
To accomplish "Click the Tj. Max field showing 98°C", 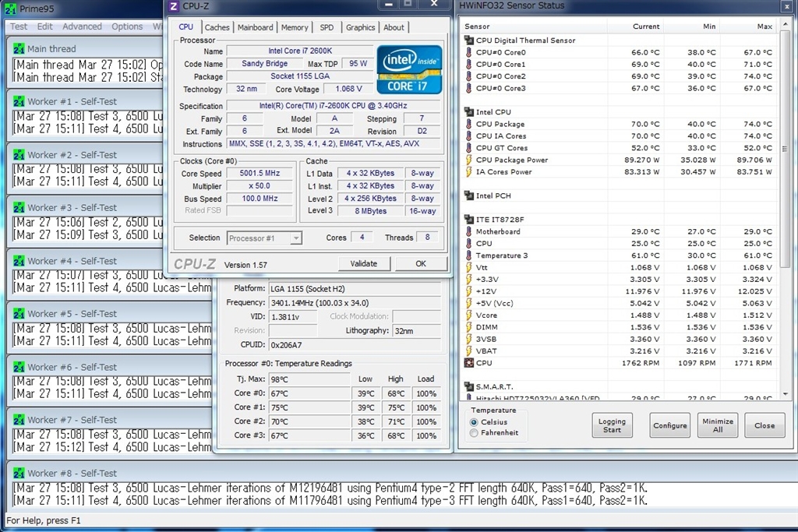I will 309,379.
